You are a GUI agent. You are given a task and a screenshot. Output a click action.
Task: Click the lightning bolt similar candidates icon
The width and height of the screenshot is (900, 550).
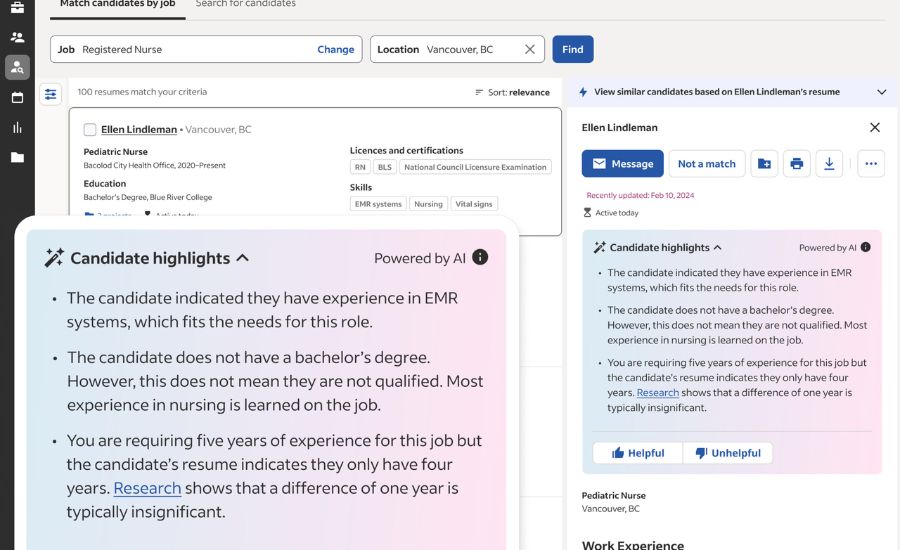coord(583,92)
